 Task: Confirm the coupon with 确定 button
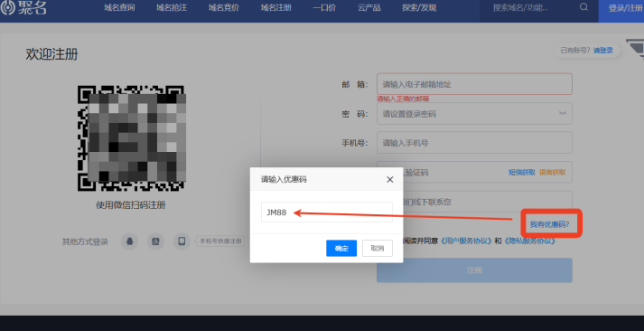coord(341,249)
